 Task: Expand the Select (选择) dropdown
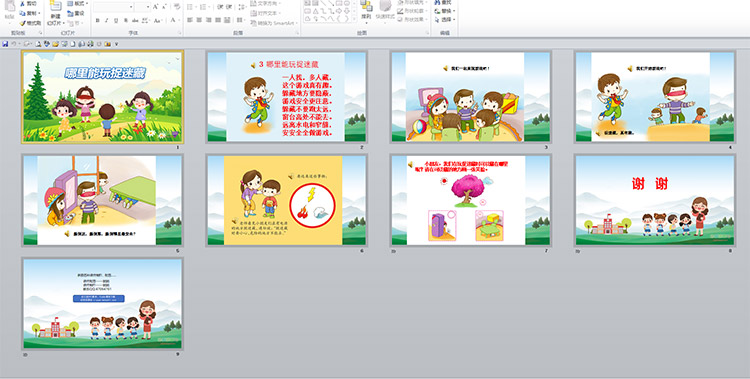tap(445, 20)
